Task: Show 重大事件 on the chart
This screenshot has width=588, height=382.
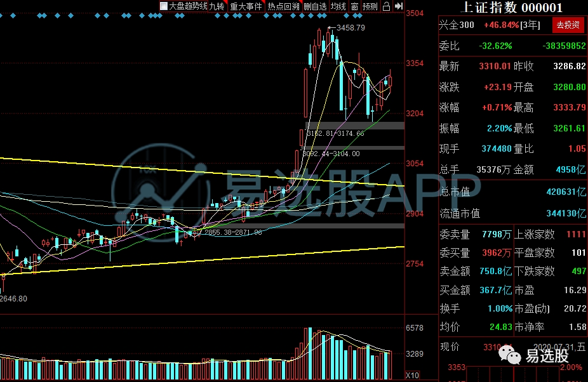Action: coord(246,6)
